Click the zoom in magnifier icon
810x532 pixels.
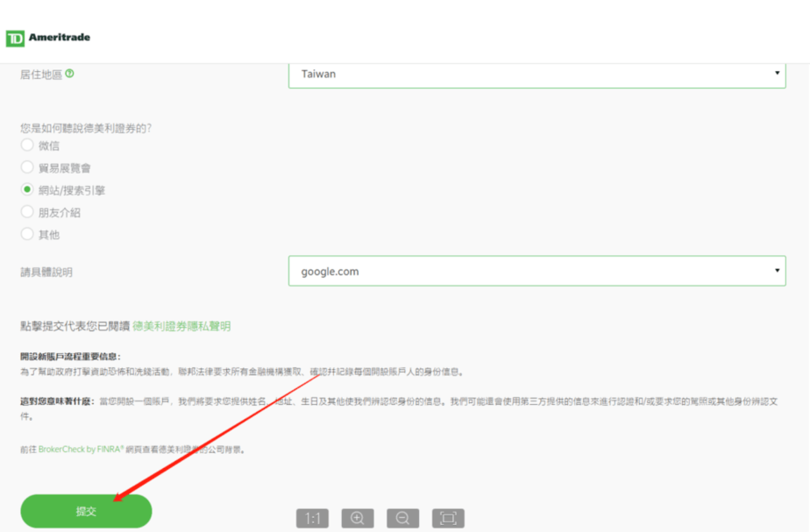358,518
